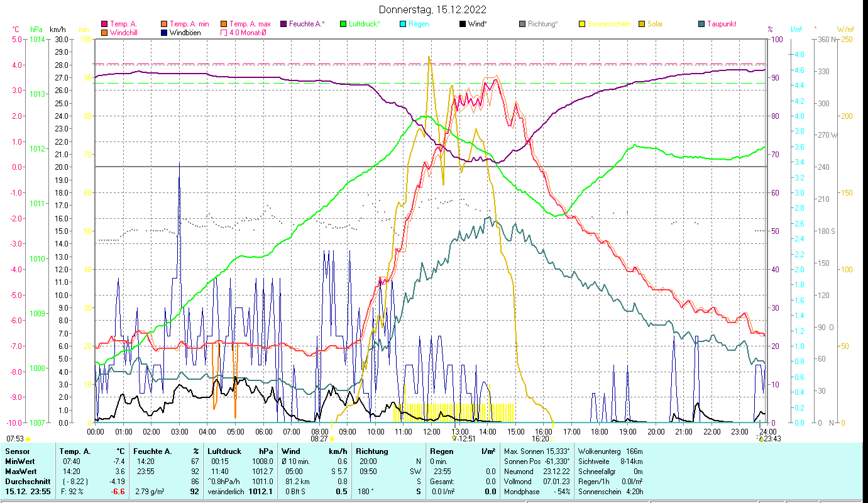Click the gray Richtung* legend swatch

click(x=522, y=24)
